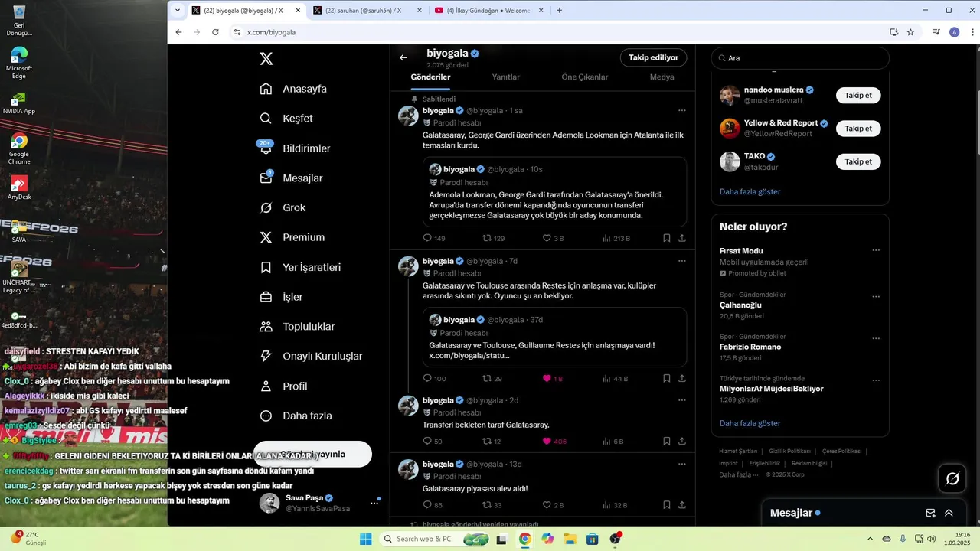Click Daha fazla göster under suggestions
Screen dimensions: 980x551
[x=750, y=191]
